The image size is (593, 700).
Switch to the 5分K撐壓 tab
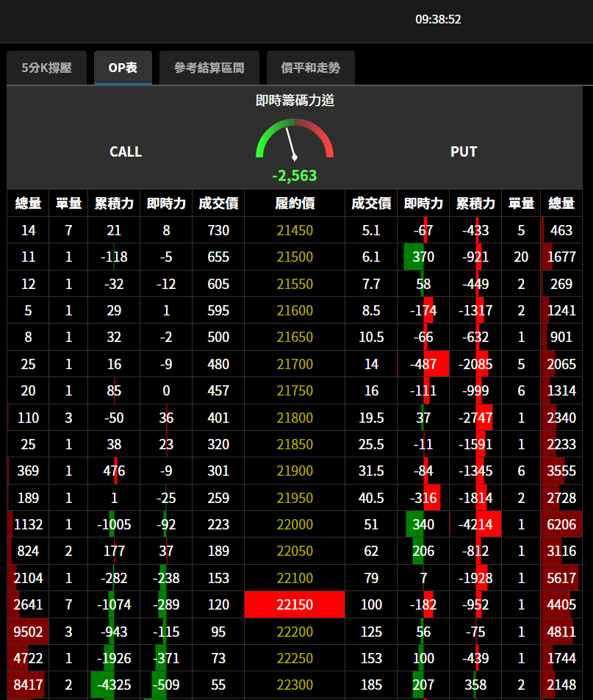(x=46, y=68)
